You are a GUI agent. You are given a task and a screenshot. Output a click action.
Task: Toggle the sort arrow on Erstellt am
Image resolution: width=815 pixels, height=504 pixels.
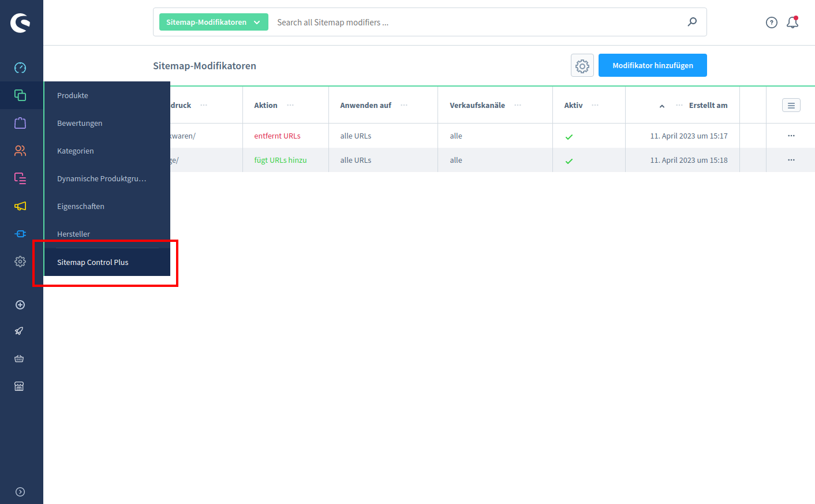662,106
